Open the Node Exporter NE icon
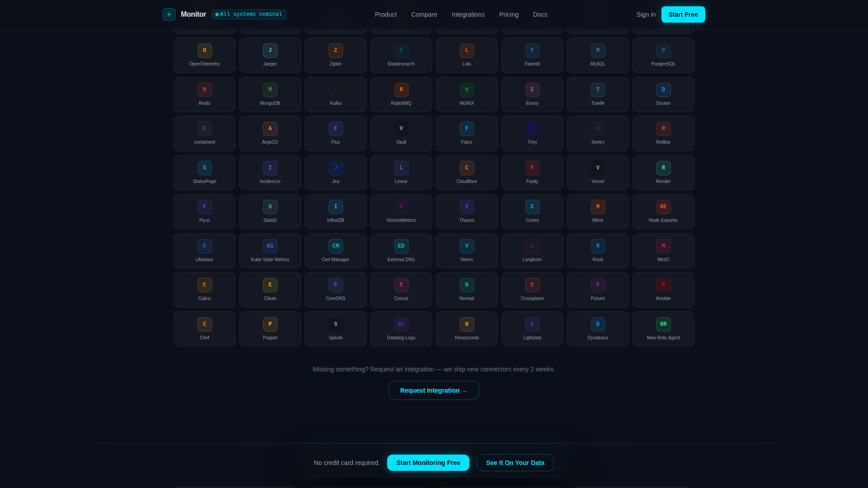This screenshot has width=868, height=488. click(x=663, y=207)
